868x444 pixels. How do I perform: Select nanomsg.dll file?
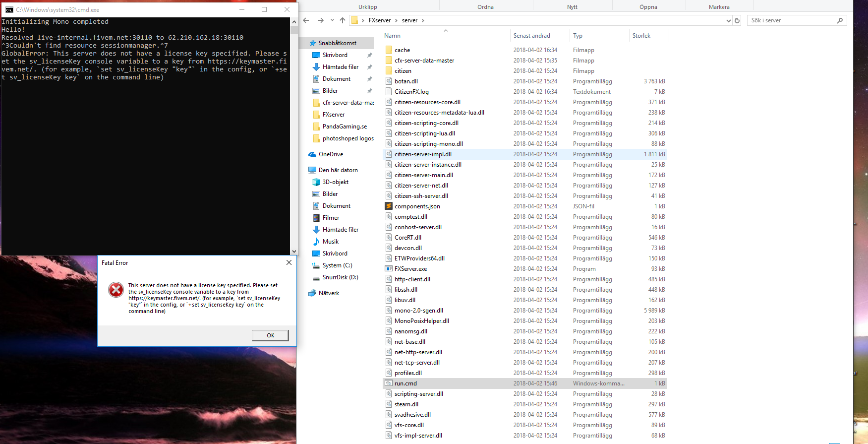pyautogui.click(x=525, y=331)
